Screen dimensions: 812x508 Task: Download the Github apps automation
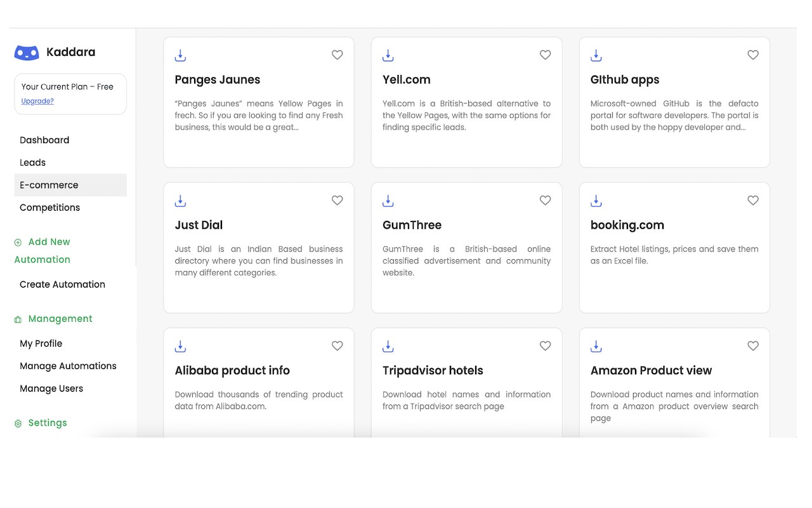[596, 56]
